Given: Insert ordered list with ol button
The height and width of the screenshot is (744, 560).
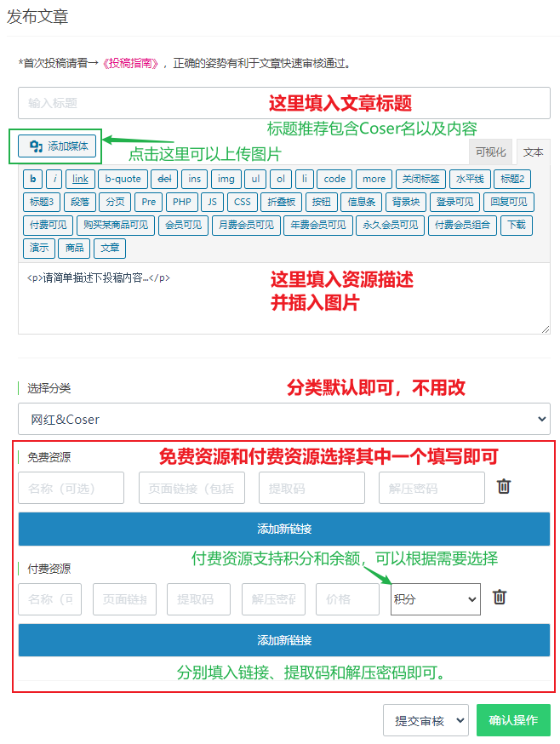Looking at the screenshot, I should 281,179.
